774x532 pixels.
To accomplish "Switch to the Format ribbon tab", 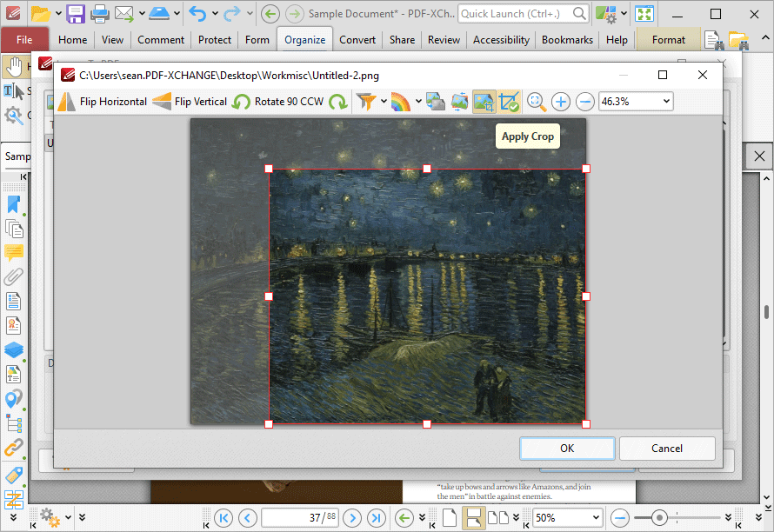I will point(669,40).
